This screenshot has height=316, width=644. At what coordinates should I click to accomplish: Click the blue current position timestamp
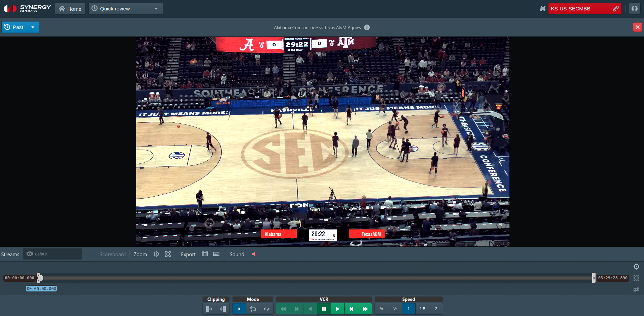[x=41, y=289]
